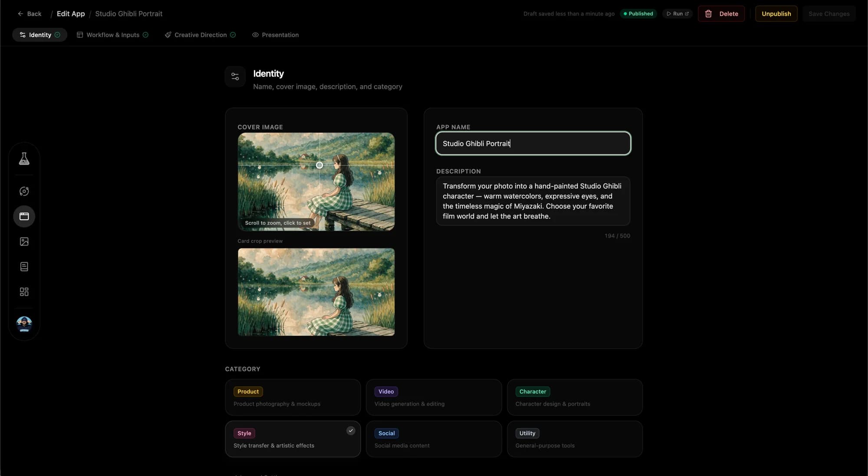
Task: Pick the Utility category card
Action: coord(575,439)
